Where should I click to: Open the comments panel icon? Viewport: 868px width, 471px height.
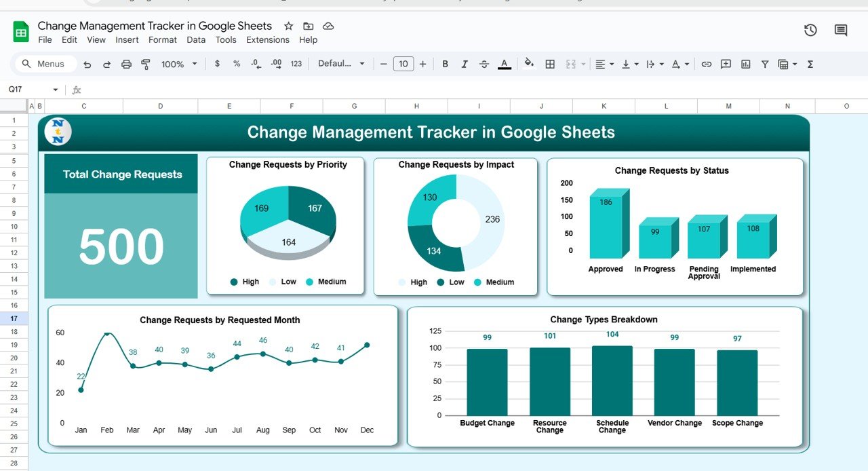click(841, 30)
